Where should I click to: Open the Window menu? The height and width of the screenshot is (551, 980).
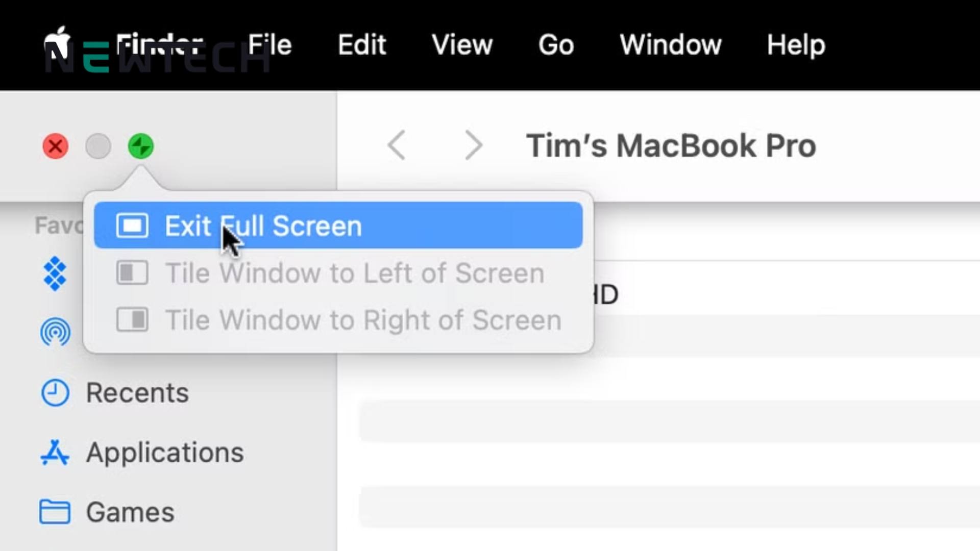671,44
